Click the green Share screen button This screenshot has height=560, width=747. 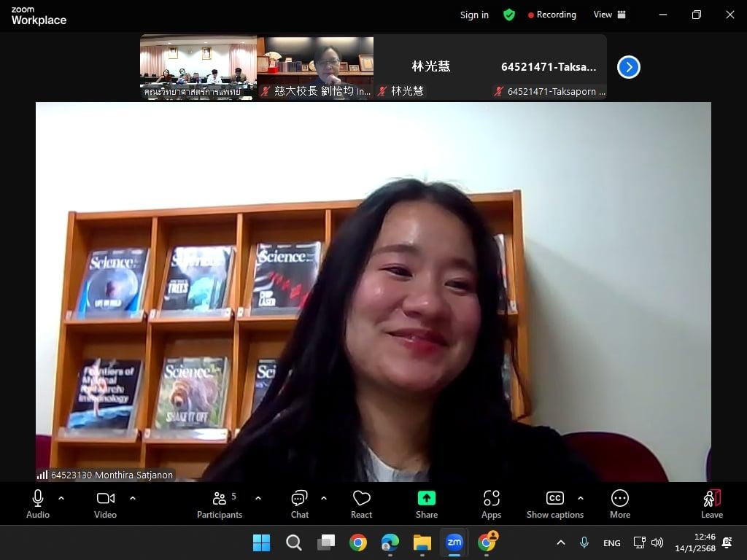coord(427,504)
